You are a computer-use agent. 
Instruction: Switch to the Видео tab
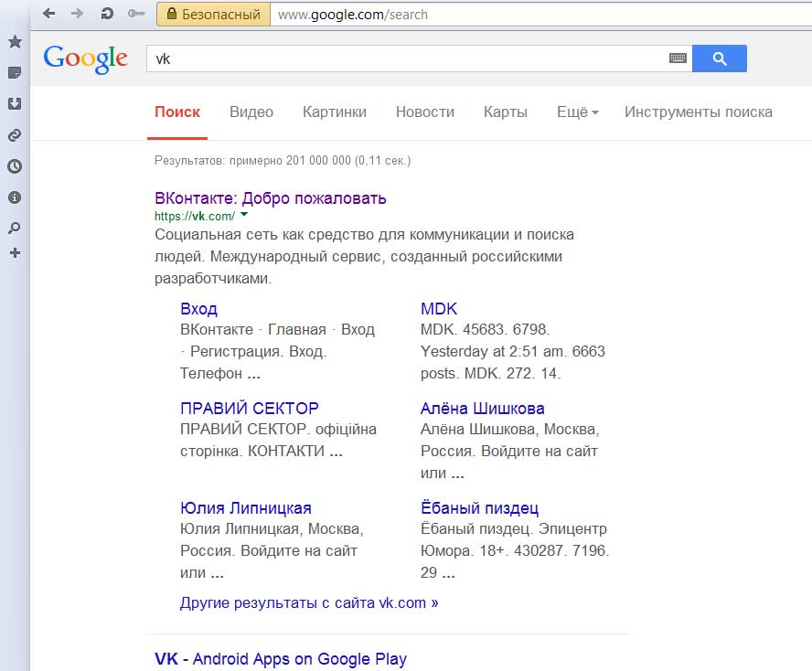coord(251,112)
